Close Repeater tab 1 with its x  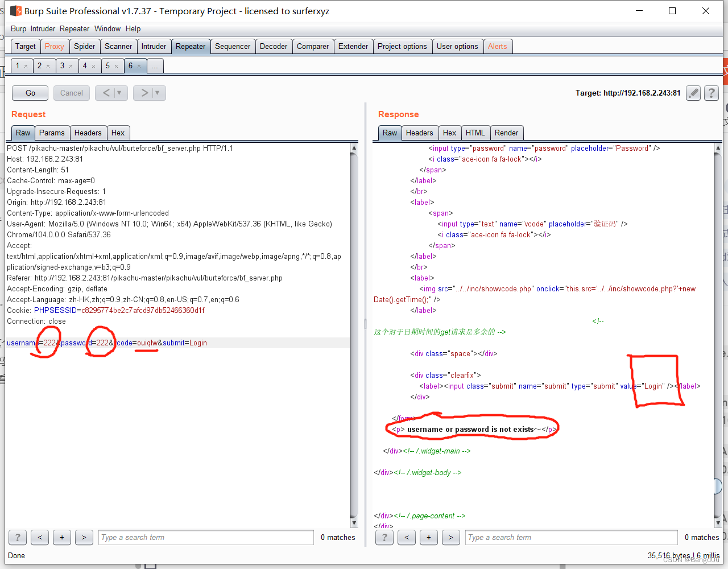pos(26,66)
